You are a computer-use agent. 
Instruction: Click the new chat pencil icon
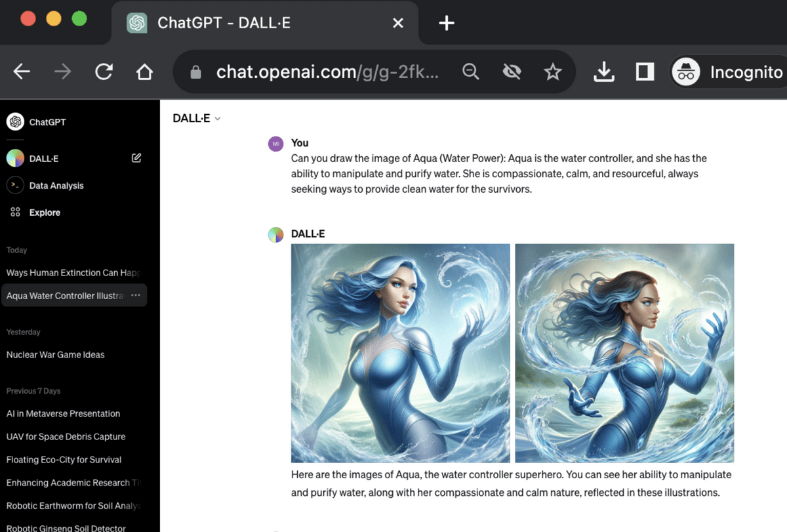tap(136, 158)
